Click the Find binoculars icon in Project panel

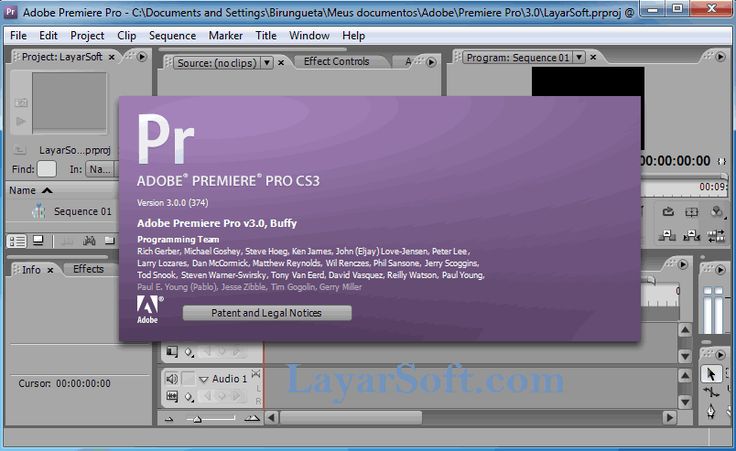point(89,241)
